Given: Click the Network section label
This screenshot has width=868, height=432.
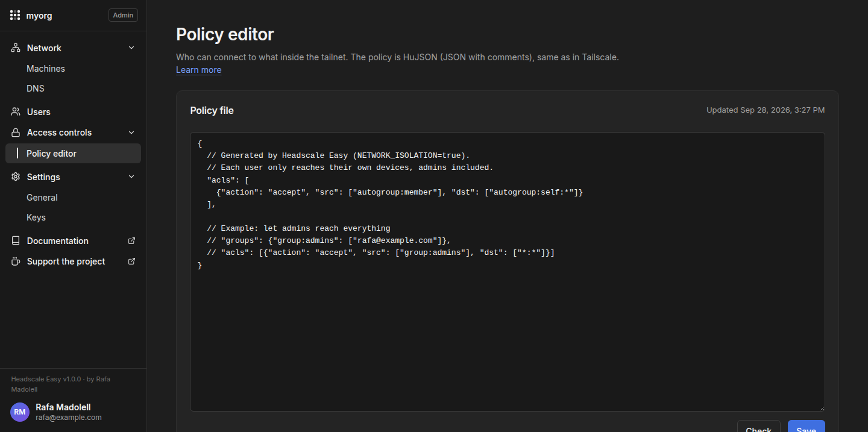Looking at the screenshot, I should [x=44, y=48].
